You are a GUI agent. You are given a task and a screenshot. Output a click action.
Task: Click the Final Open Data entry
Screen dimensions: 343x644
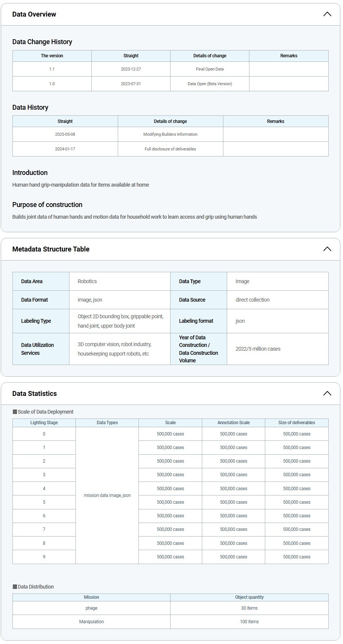click(x=209, y=69)
